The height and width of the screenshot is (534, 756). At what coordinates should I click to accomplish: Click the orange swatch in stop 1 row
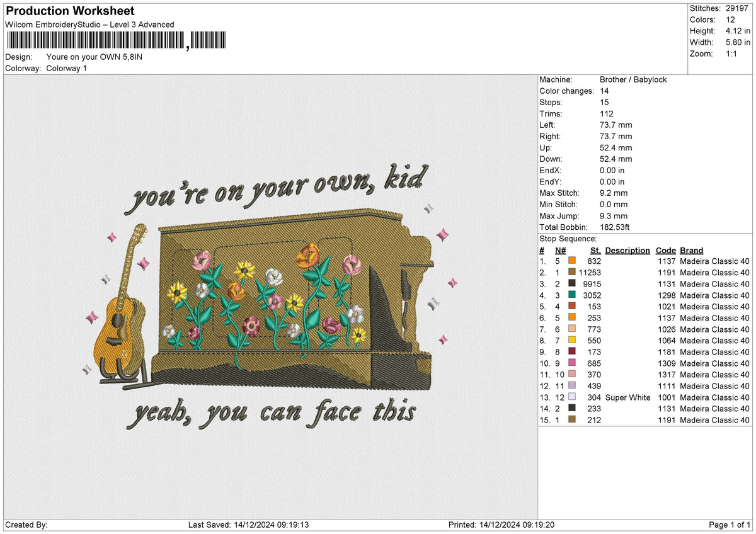(572, 261)
